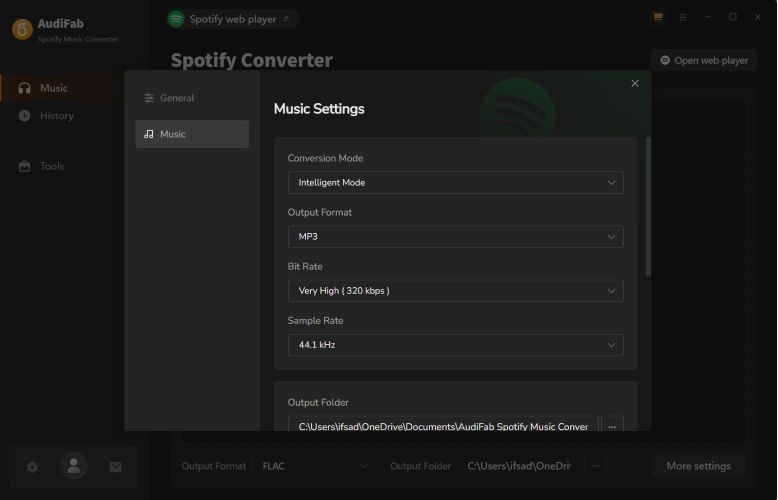
Task: Expand the Bit Rate dropdown
Action: (x=455, y=291)
